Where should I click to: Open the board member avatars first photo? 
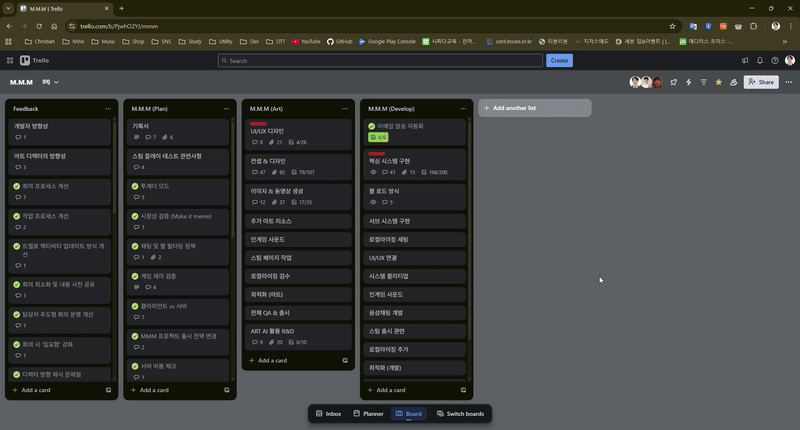635,82
